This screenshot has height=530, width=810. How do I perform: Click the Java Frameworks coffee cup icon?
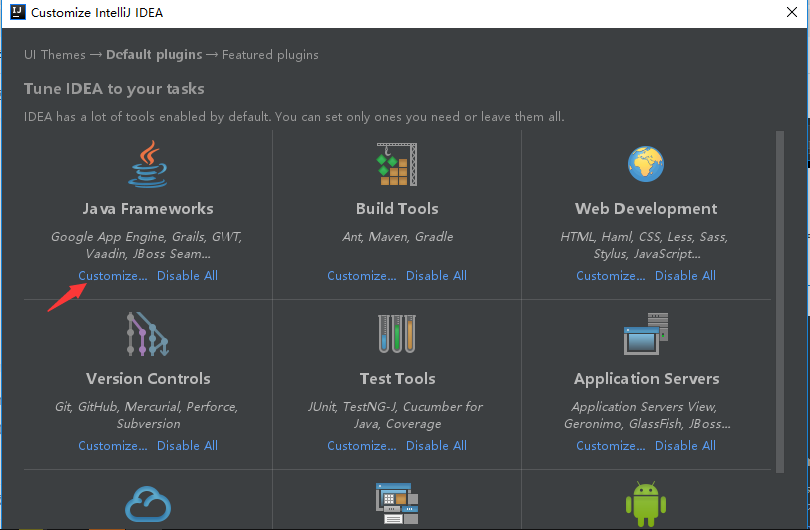[148, 164]
